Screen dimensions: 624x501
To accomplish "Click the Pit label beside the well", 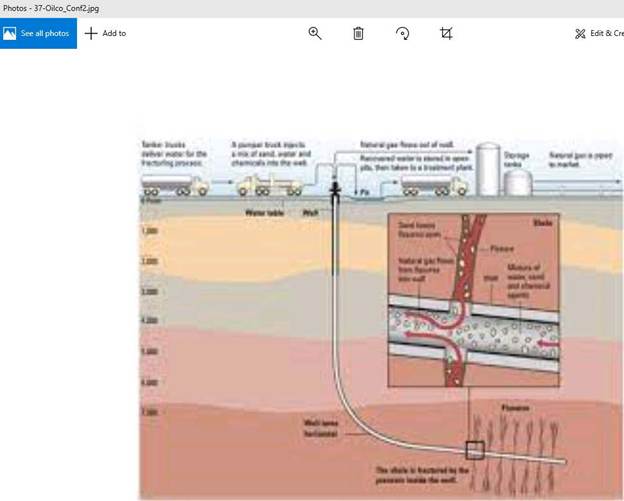I will click(x=365, y=190).
